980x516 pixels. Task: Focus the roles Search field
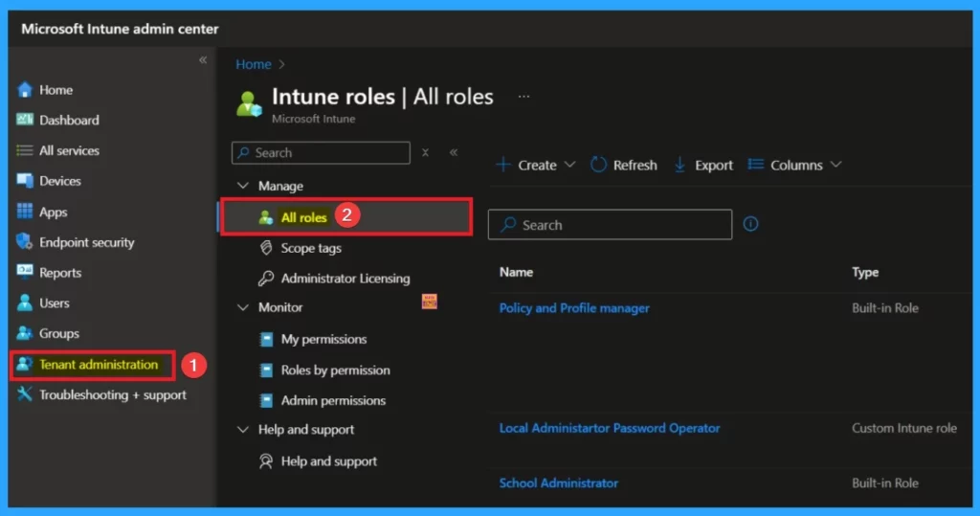610,225
